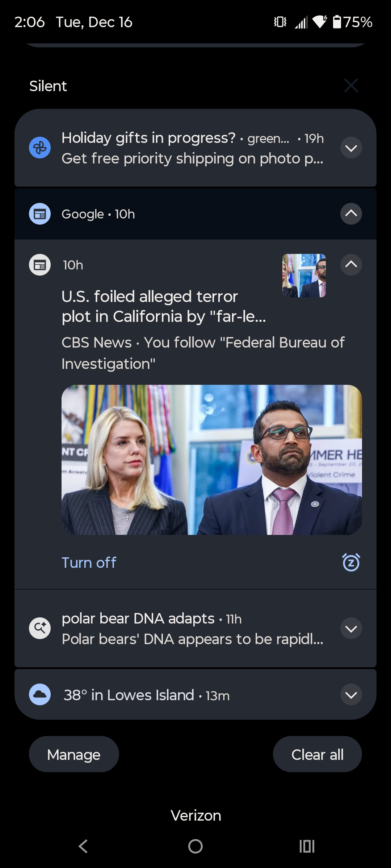Expand the Holiday gifts notification
The height and width of the screenshot is (868, 391).
[351, 148]
